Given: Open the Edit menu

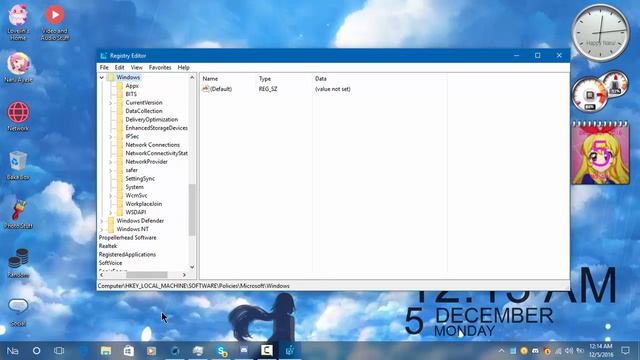Looking at the screenshot, I should [119, 67].
